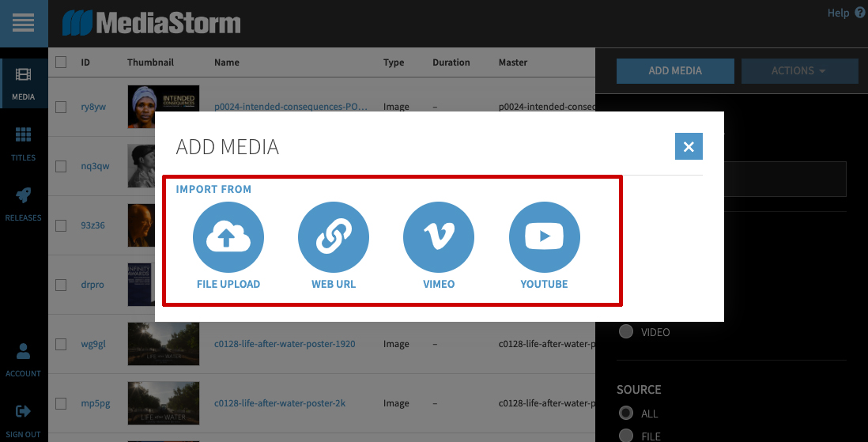Open media ID nq3qw
Viewport: 868px width, 442px height.
[95, 166]
